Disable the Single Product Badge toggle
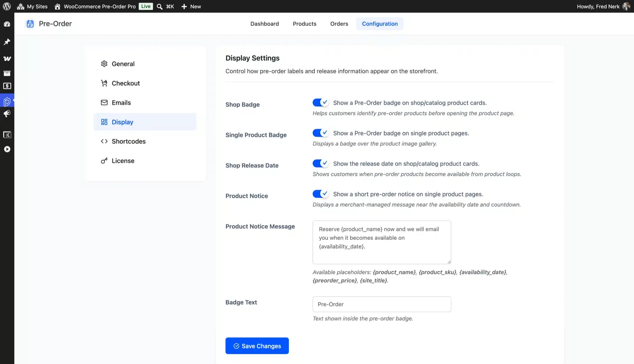634x364 pixels. 320,133
